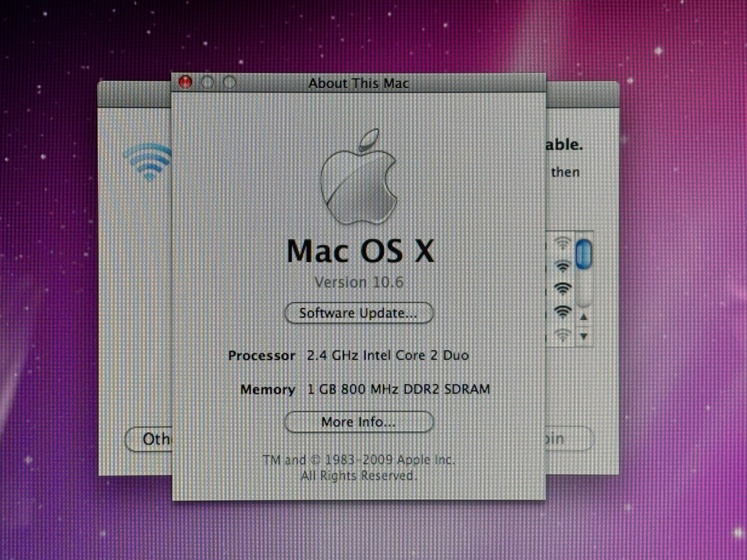Minimize the About This Mac window
747x560 pixels.
[x=207, y=83]
